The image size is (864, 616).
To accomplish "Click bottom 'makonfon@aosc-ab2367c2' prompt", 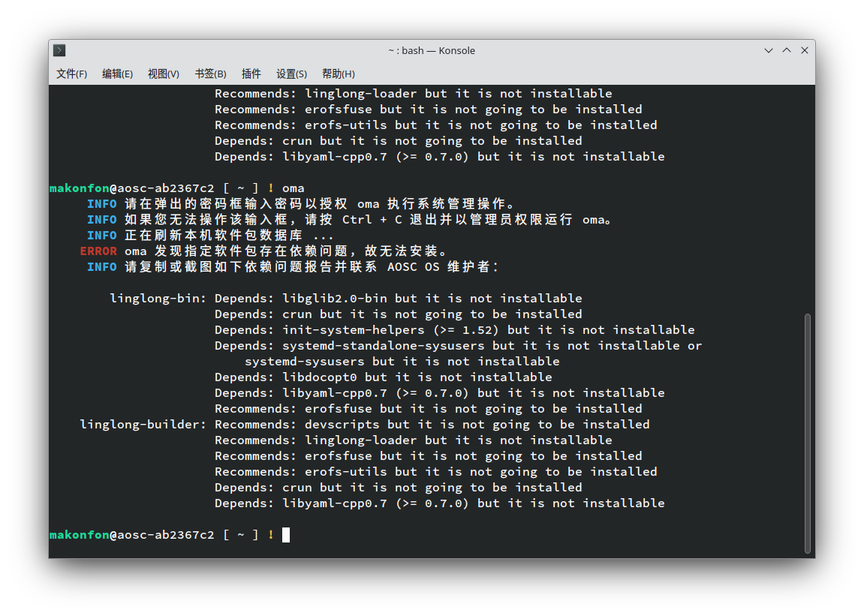I will pos(131,535).
